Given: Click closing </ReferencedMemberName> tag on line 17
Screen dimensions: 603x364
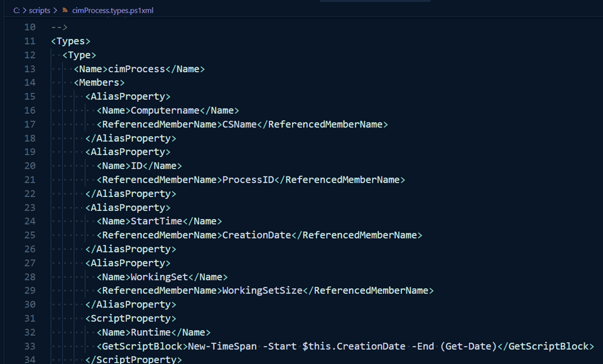Looking at the screenshot, I should click(322, 124).
